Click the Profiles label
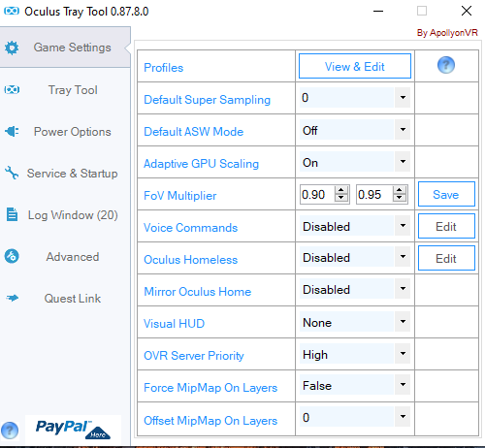Viewport: 485px width, 448px height. click(163, 68)
